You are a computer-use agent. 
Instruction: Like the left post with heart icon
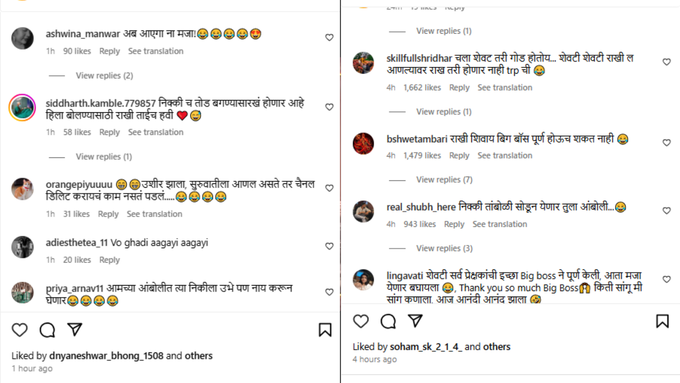[x=20, y=330]
